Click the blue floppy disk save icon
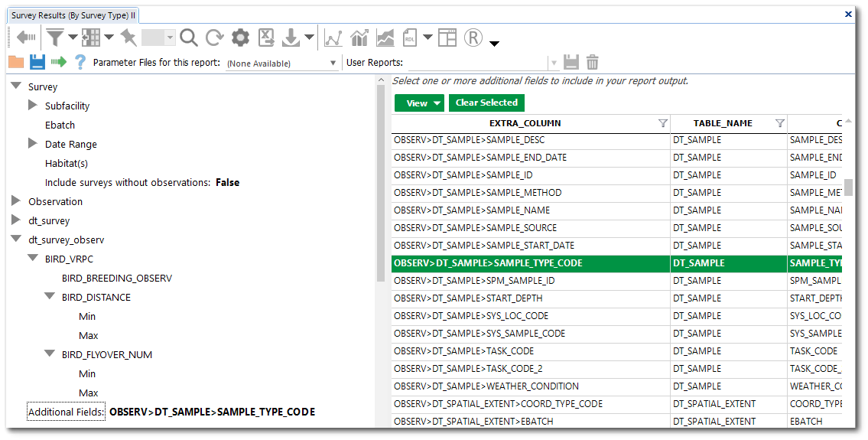868x440 pixels. coord(37,62)
